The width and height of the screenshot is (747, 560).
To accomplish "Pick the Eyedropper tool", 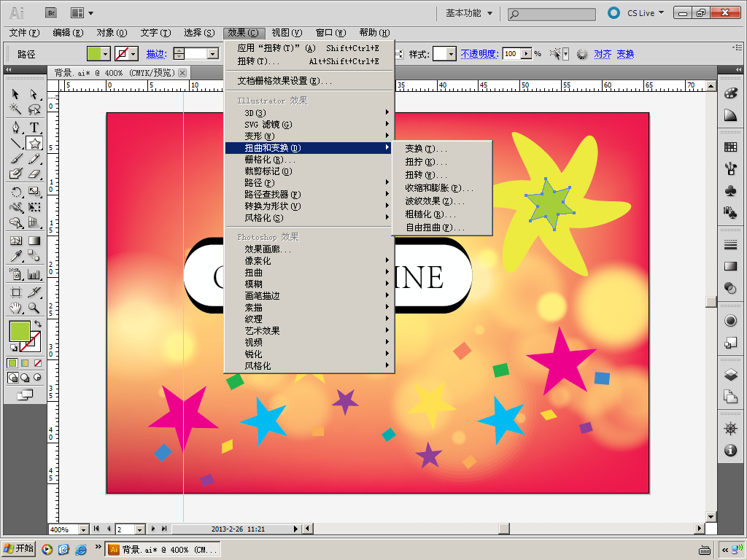I will 16,256.
